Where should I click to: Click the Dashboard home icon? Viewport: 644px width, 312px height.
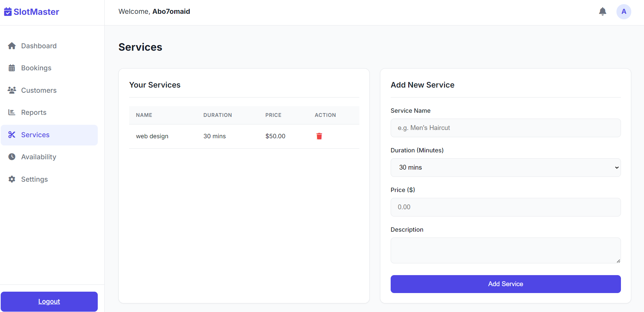pos(12,46)
